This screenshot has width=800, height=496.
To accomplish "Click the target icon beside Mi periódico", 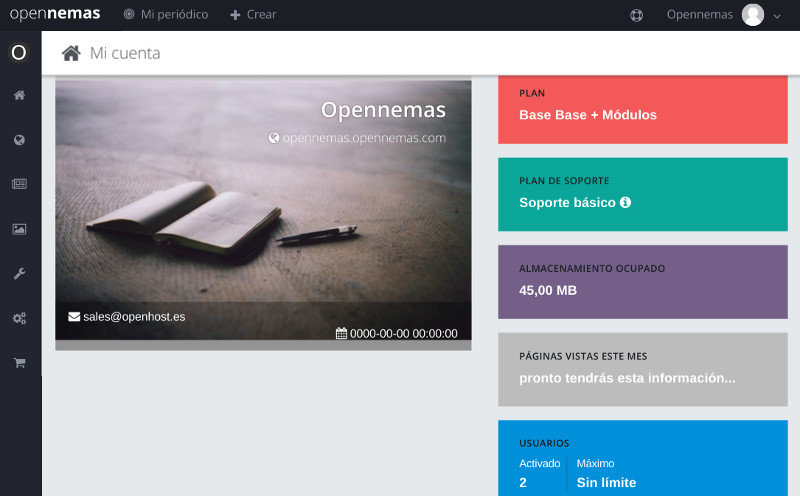I will click(x=129, y=14).
